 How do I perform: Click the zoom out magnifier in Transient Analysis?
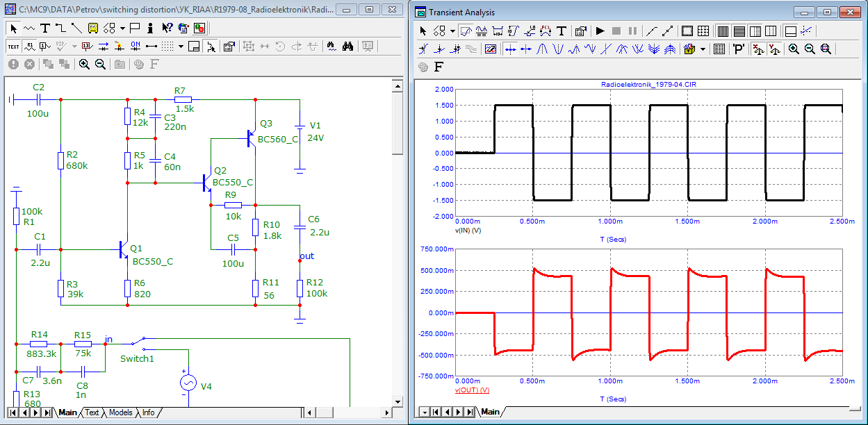(810, 49)
